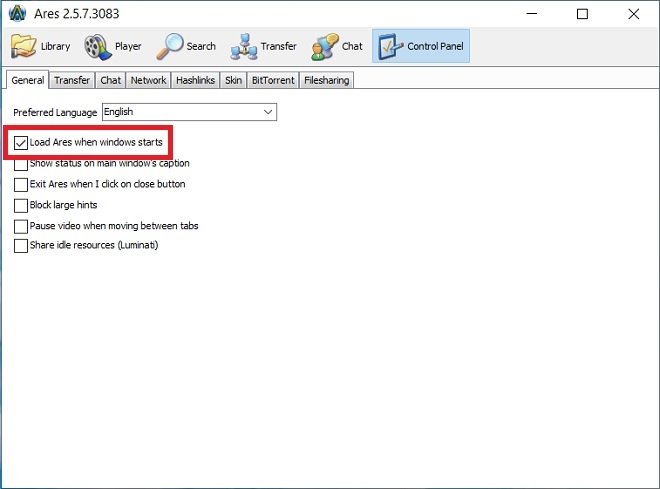Open the Chat people icon

pos(325,47)
